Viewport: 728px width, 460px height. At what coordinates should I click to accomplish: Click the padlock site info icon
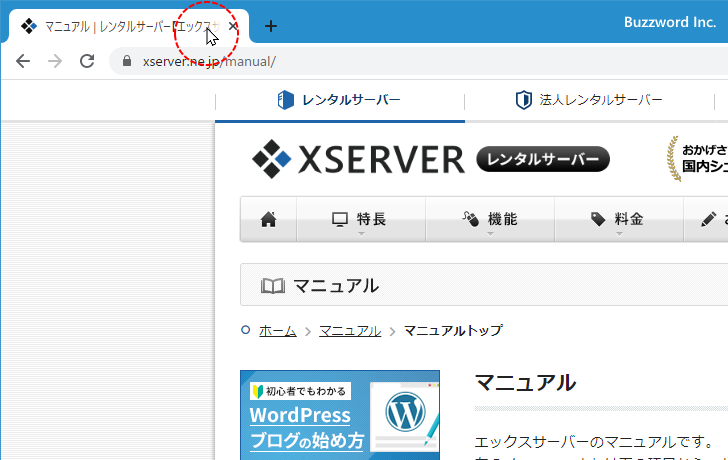pyautogui.click(x=127, y=61)
